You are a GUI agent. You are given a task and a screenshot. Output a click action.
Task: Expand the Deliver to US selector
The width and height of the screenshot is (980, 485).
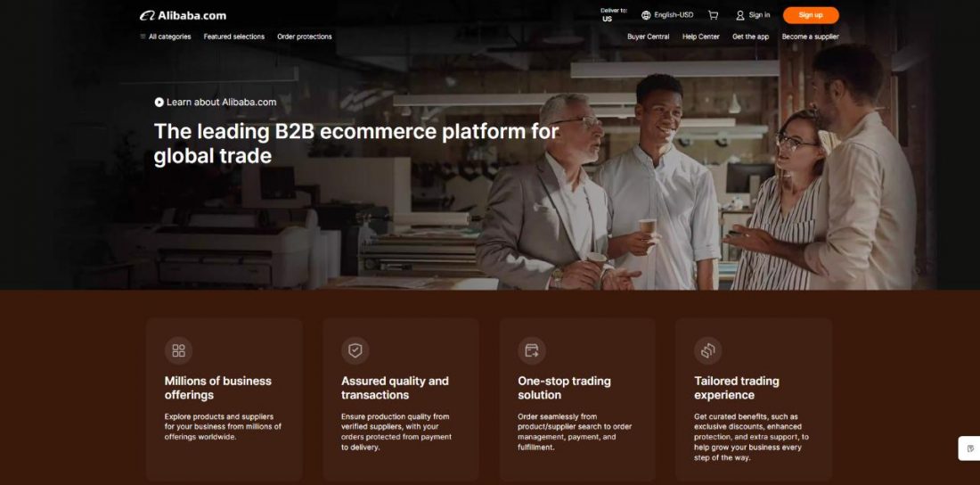click(613, 15)
